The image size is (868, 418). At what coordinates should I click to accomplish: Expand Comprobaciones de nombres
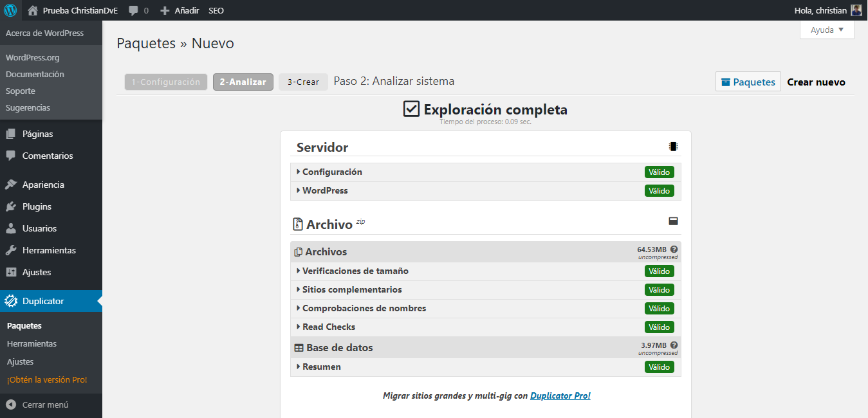tap(486, 309)
